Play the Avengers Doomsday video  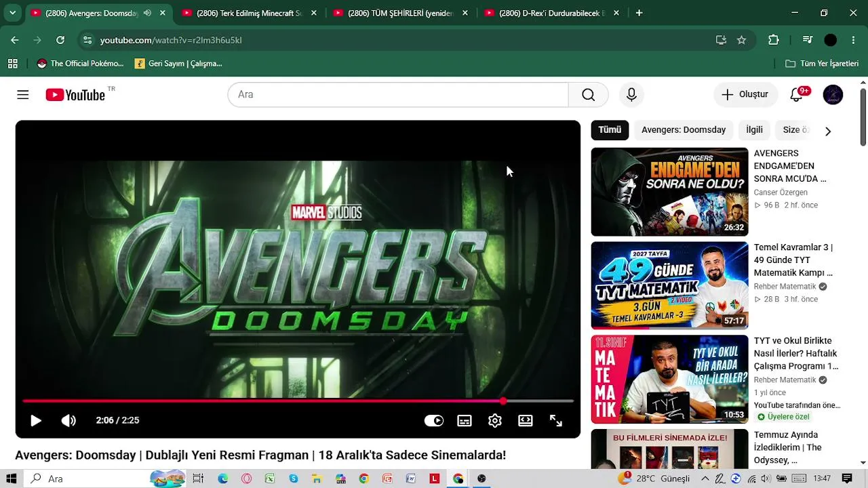pos(36,421)
